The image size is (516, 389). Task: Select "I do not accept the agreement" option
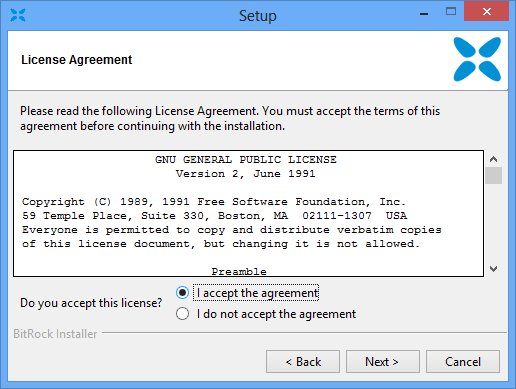tap(182, 314)
